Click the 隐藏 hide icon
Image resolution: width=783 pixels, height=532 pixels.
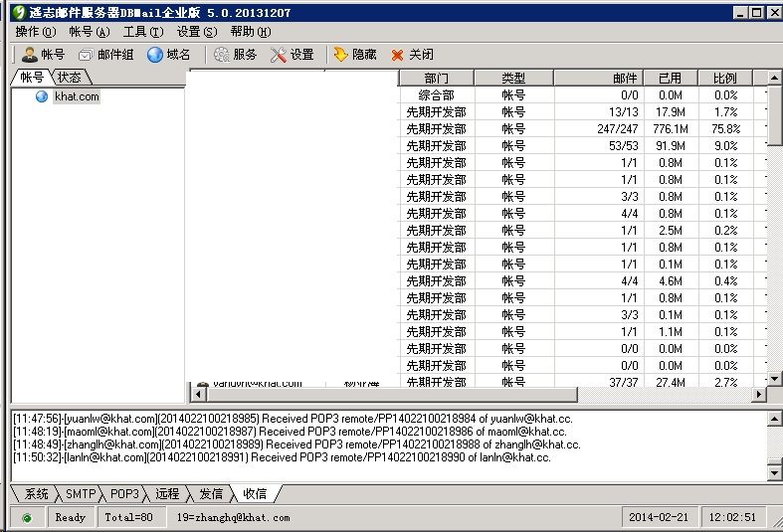tap(340, 54)
